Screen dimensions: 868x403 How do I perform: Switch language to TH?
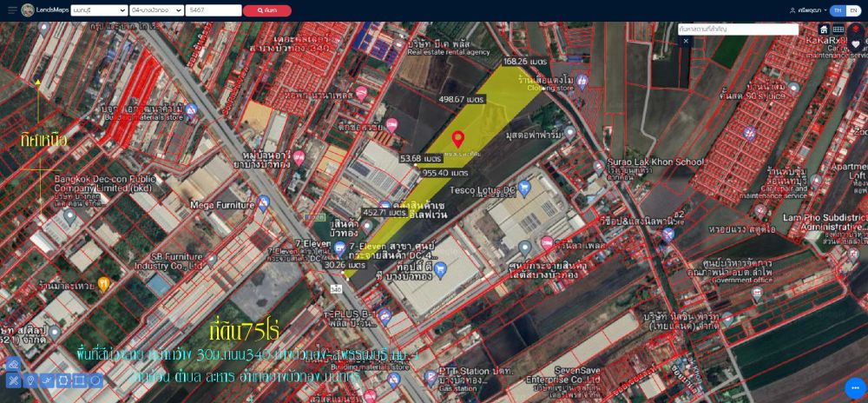click(x=838, y=10)
